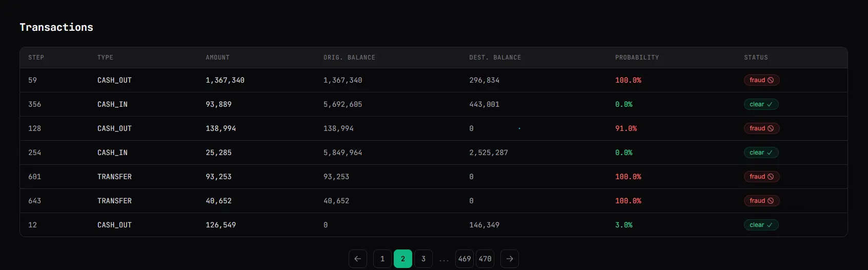Jump to page 469
Image resolution: width=868 pixels, height=270 pixels.
tap(465, 259)
